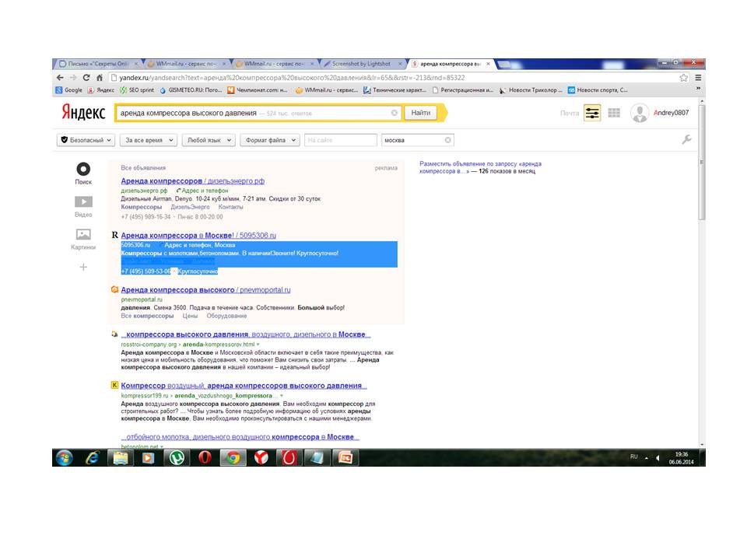This screenshot has height=560, width=747.
Task: Open uTorrent from the taskbar
Action: [177, 457]
